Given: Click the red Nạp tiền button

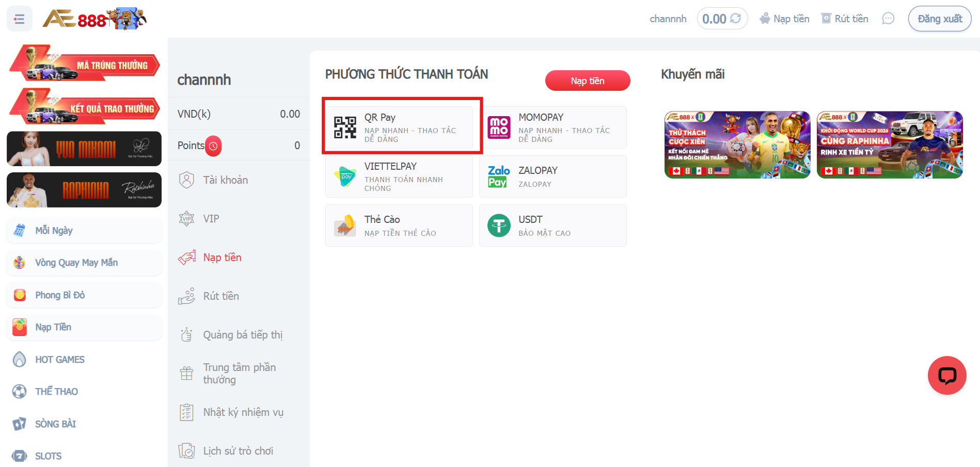Looking at the screenshot, I should (588, 80).
